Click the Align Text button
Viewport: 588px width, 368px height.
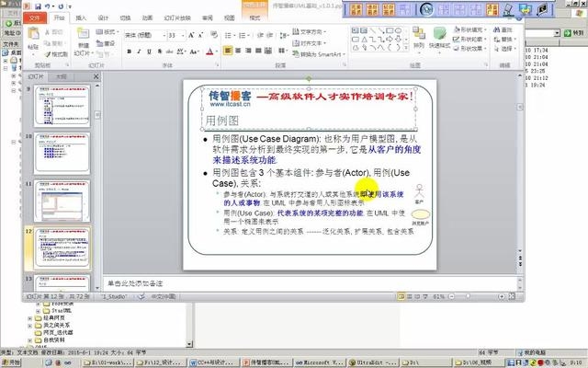click(309, 43)
